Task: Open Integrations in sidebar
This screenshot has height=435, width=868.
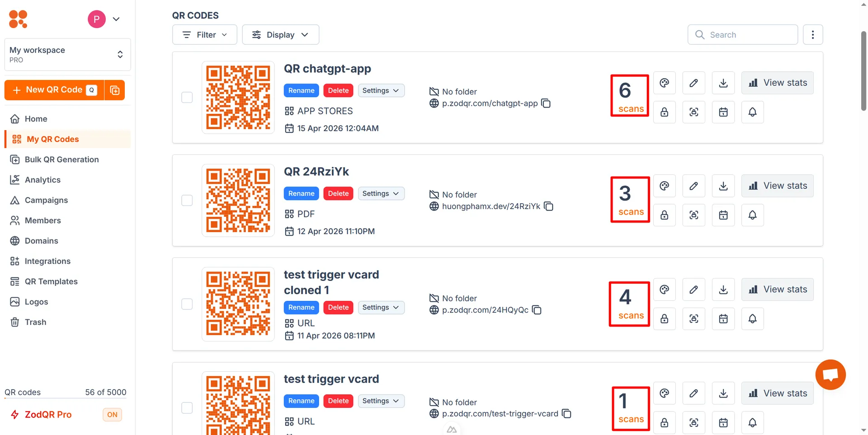Action: (x=67, y=261)
